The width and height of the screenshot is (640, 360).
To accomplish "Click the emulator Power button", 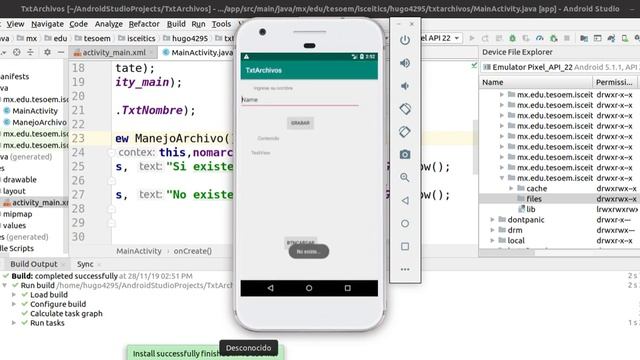I will click(x=405, y=40).
